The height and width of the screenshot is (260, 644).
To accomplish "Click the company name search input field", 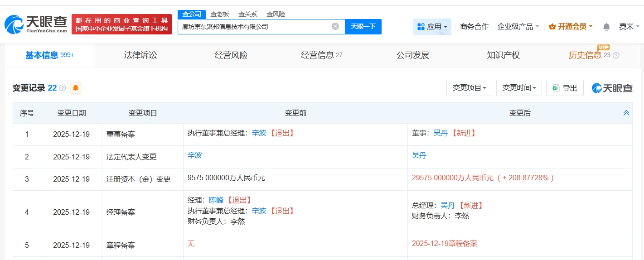I will [254, 26].
